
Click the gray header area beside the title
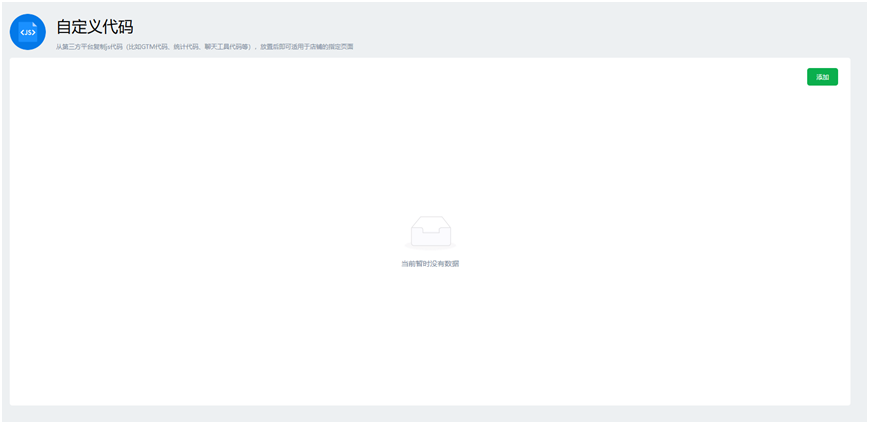tap(550, 28)
